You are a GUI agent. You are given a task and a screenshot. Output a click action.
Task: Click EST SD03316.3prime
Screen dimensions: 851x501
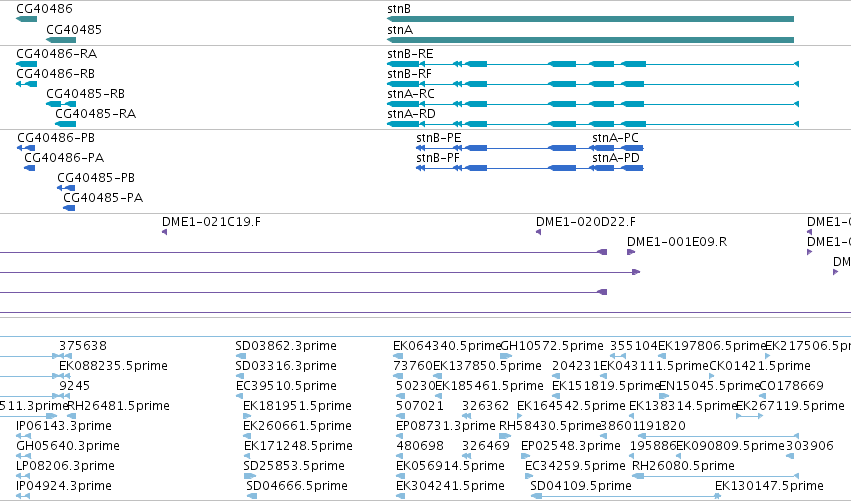(x=286, y=365)
